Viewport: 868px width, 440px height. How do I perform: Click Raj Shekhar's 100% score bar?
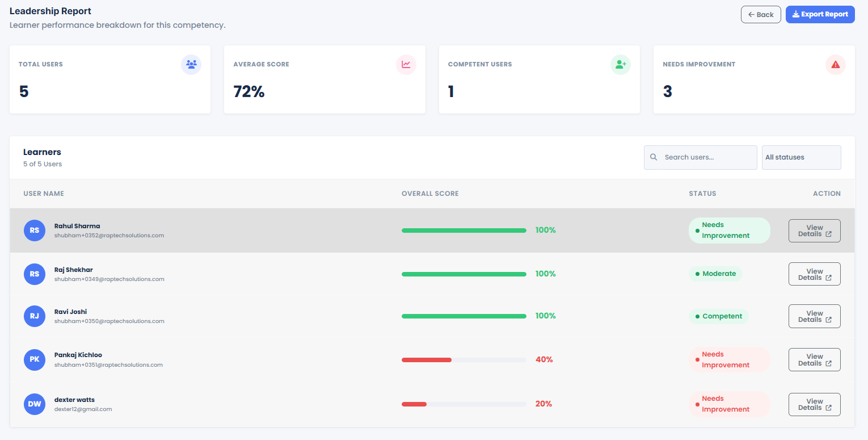click(464, 274)
